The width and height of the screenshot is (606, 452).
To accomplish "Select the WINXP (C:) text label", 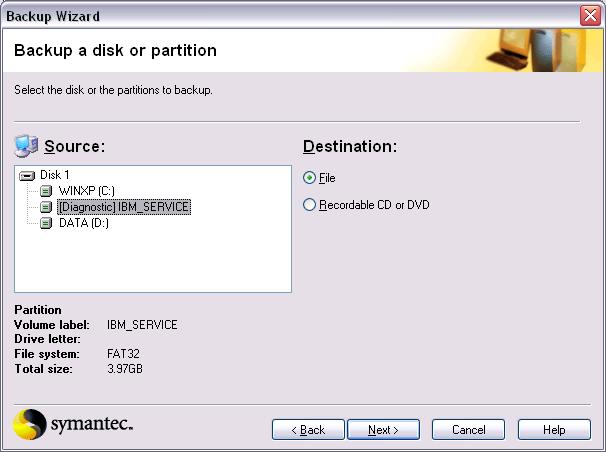I will (x=87, y=191).
